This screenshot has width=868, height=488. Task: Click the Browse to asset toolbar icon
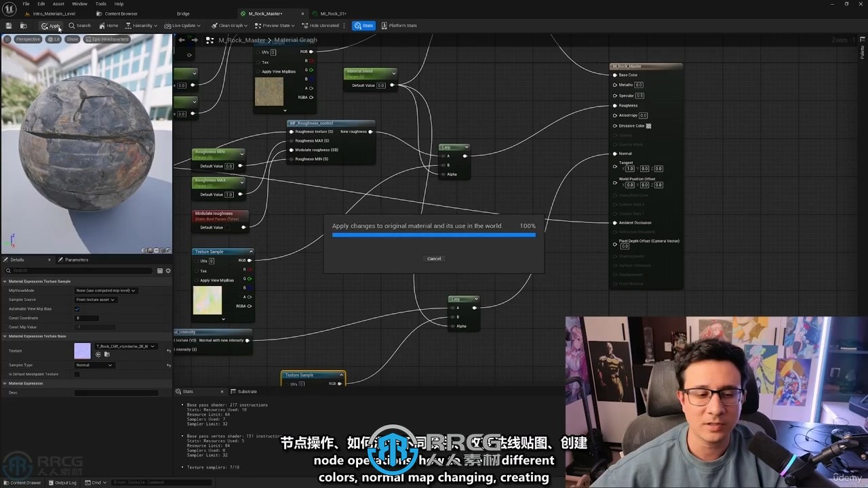[x=23, y=26]
